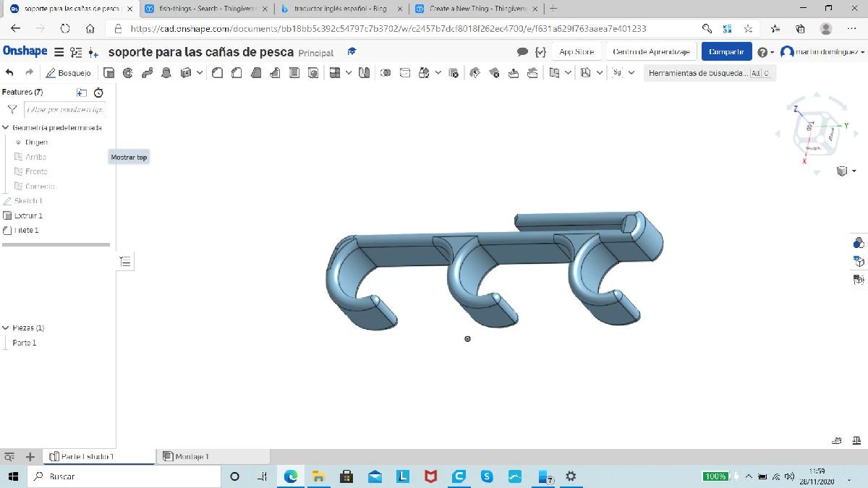Start a new Bosquejo sketch
This screenshot has height=488, width=868.
click(x=69, y=73)
